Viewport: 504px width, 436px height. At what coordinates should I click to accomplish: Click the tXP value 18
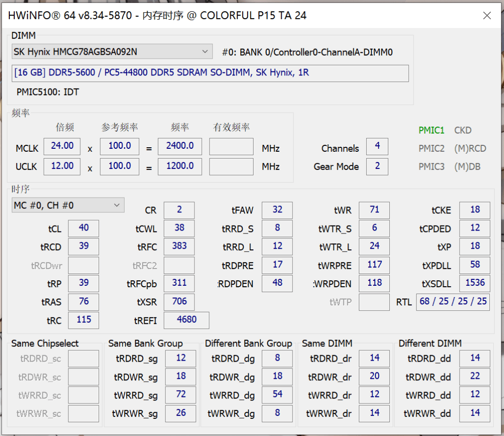(475, 246)
